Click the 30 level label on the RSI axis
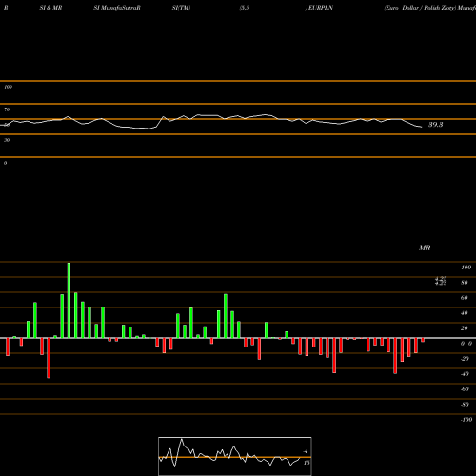The height and width of the screenshot is (476, 476). 7,140
